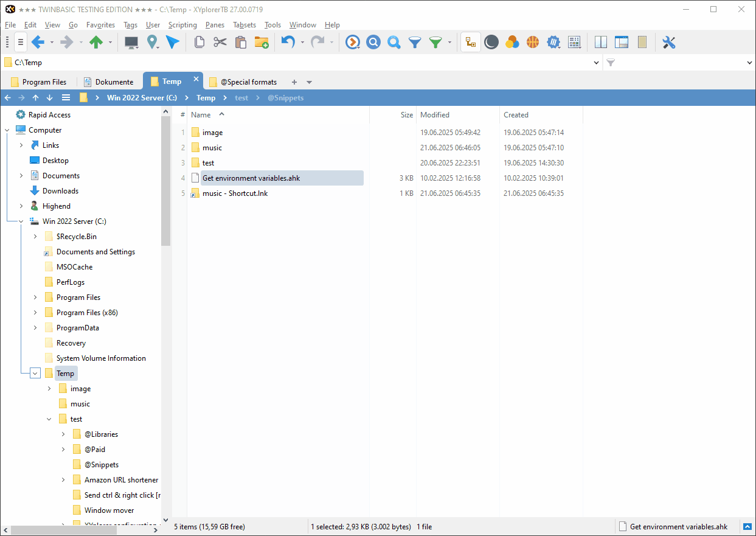756x536 pixels.
Task: Open the Scripting menu
Action: tap(182, 25)
